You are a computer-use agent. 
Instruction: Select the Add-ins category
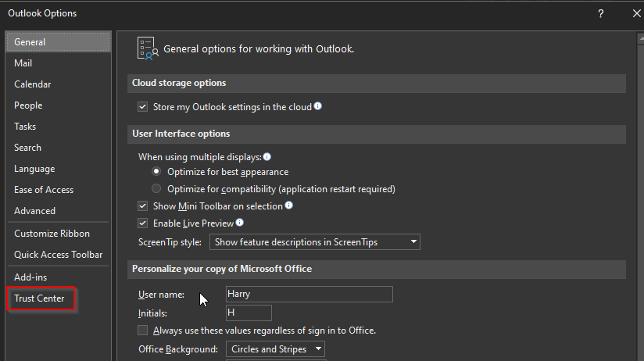[30, 277]
